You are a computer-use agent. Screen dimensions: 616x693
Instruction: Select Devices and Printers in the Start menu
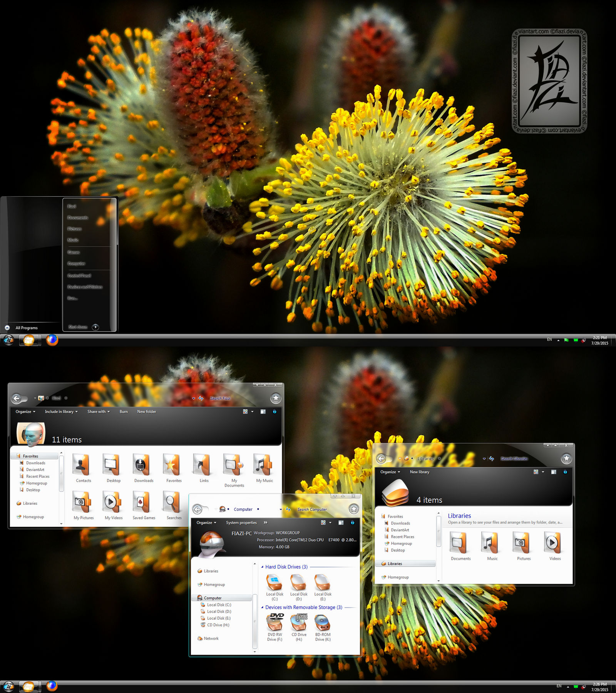85,287
